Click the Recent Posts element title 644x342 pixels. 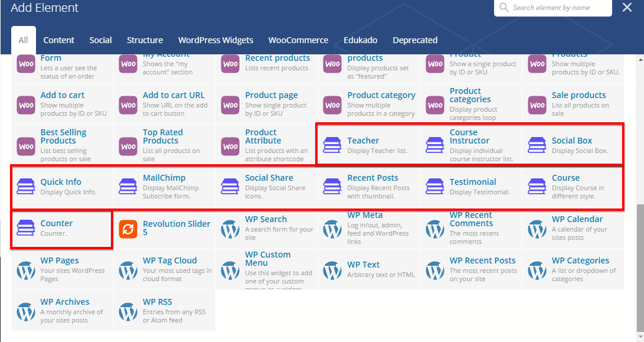tap(372, 178)
